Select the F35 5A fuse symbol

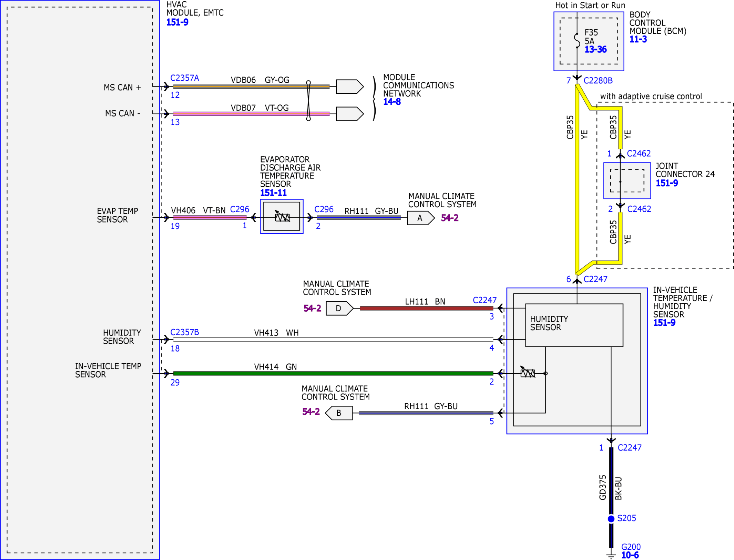(x=577, y=40)
